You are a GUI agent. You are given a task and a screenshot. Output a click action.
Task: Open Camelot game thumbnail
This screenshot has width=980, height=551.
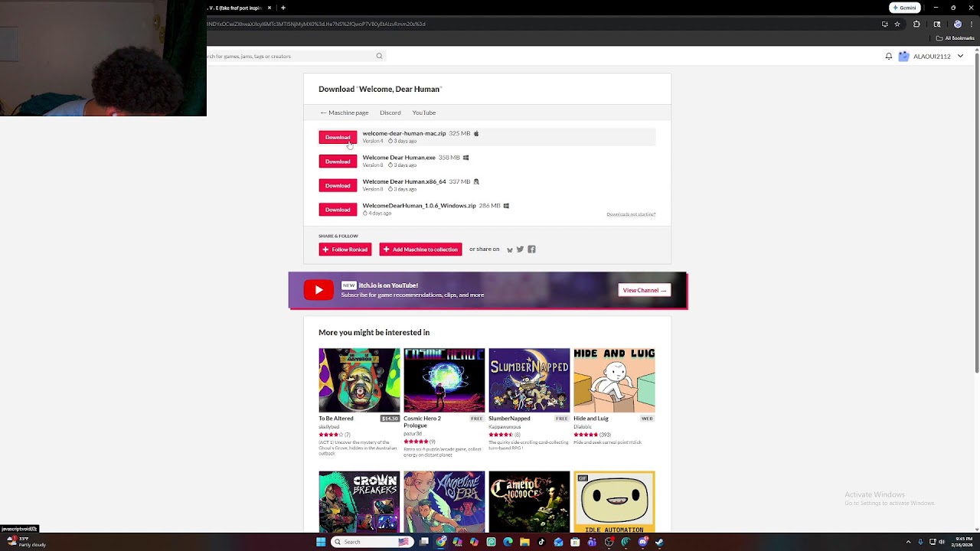coord(529,502)
